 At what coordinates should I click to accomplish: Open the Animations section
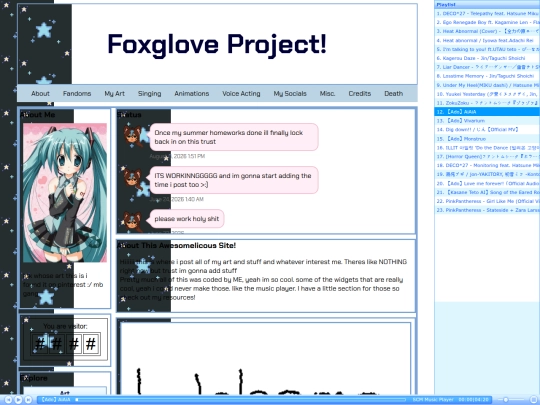click(191, 93)
